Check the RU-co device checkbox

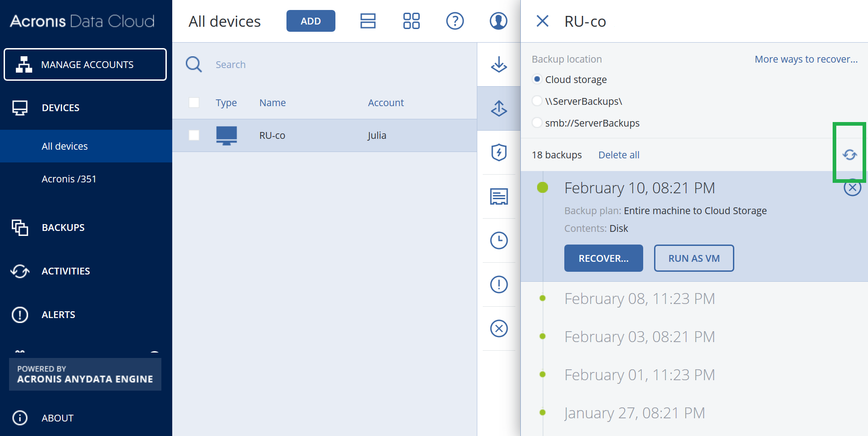click(x=194, y=135)
